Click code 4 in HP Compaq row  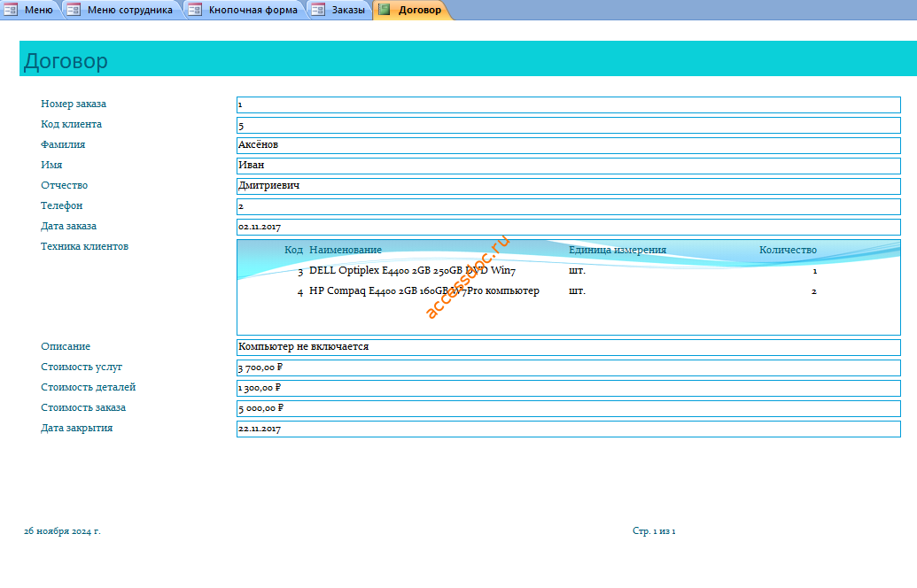tap(300, 292)
